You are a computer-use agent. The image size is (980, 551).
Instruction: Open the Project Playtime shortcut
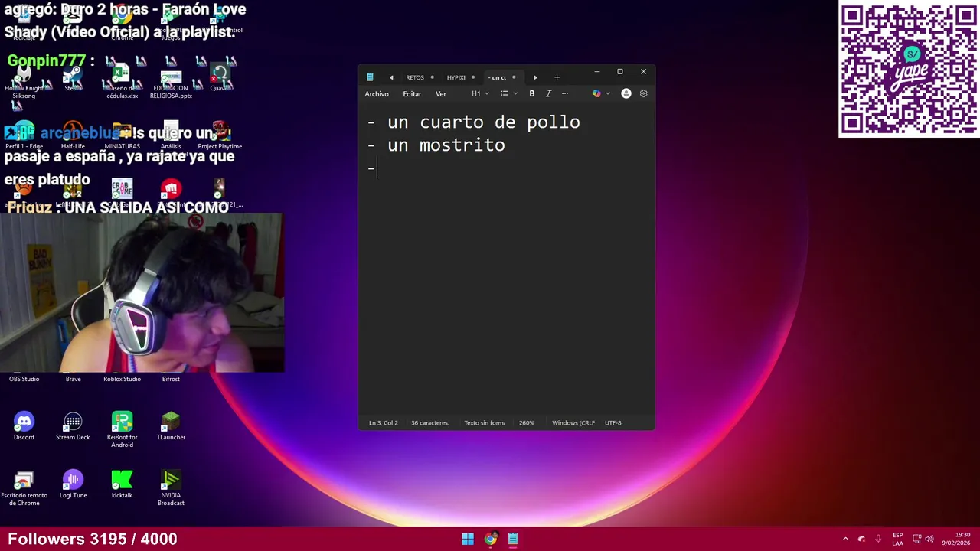pyautogui.click(x=220, y=136)
